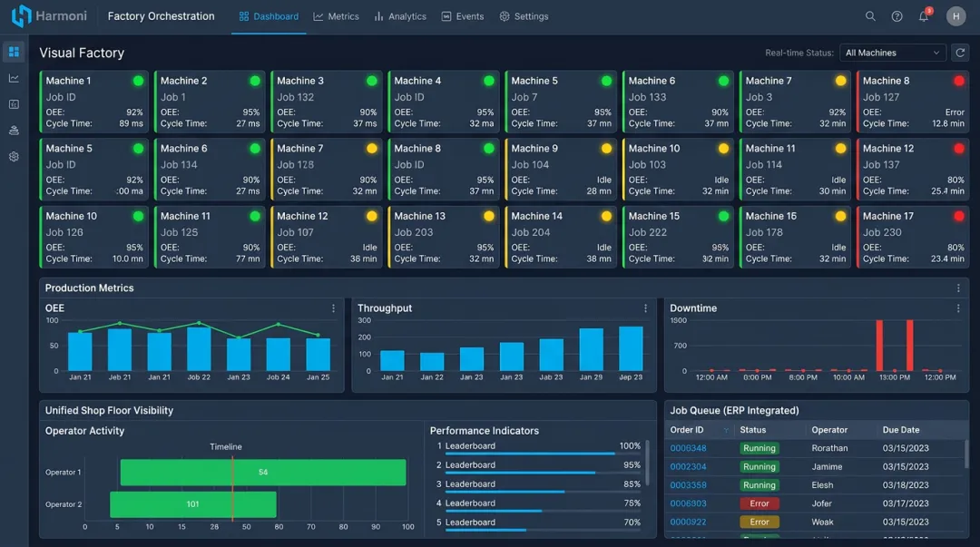Viewport: 980px width, 547px height.
Task: Click the Due Date column header
Action: [x=901, y=430]
